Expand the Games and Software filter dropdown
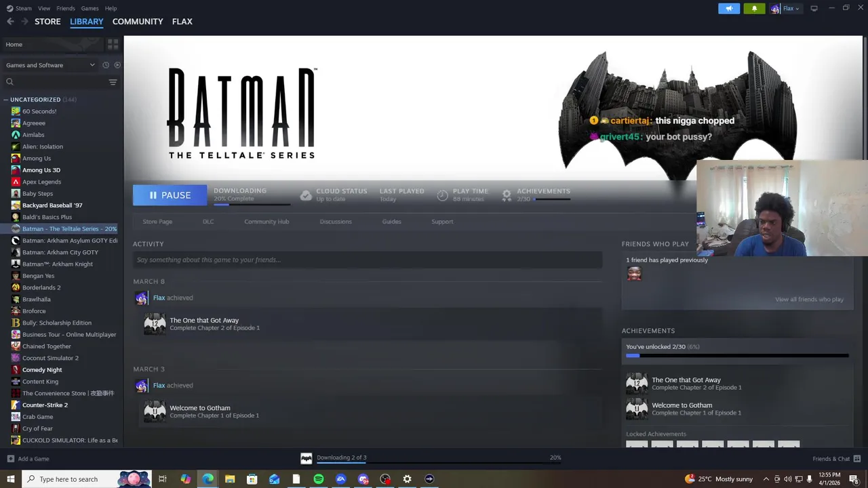 [50, 65]
